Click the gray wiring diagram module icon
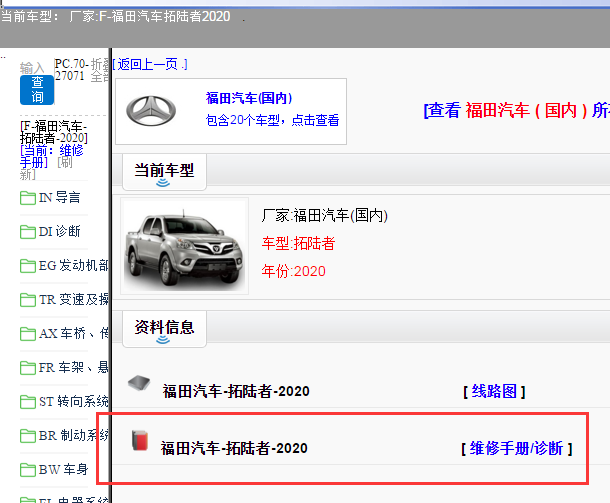 coord(139,383)
